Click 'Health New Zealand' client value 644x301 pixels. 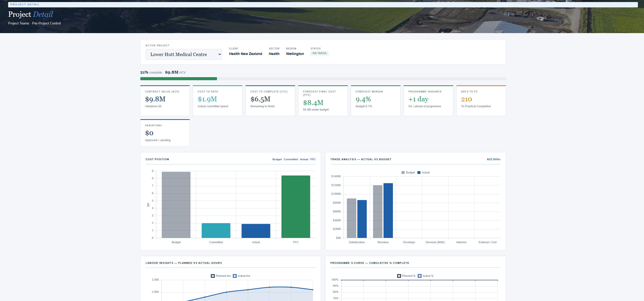click(x=245, y=54)
